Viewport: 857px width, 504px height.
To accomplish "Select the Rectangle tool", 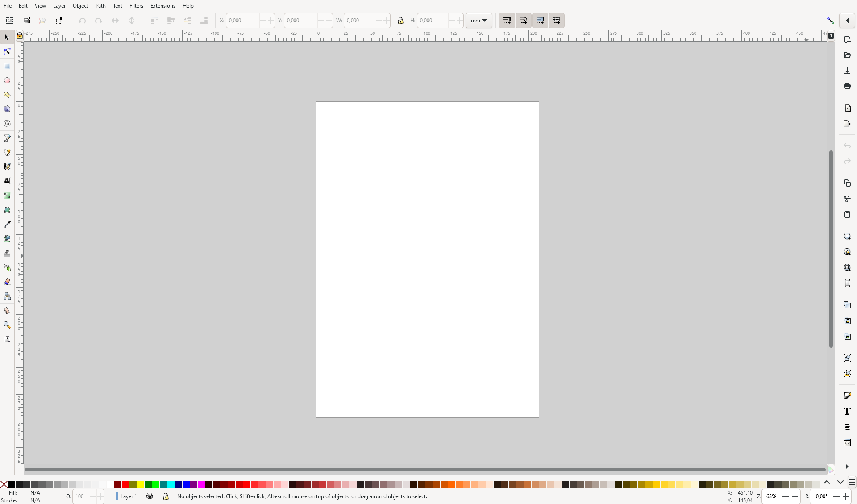I will pos(7,66).
